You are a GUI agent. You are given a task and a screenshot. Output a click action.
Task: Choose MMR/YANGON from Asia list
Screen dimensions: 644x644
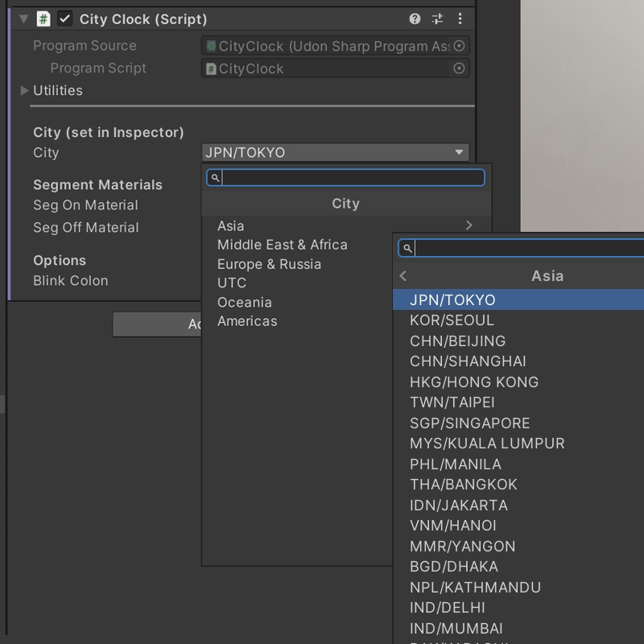click(x=518, y=547)
